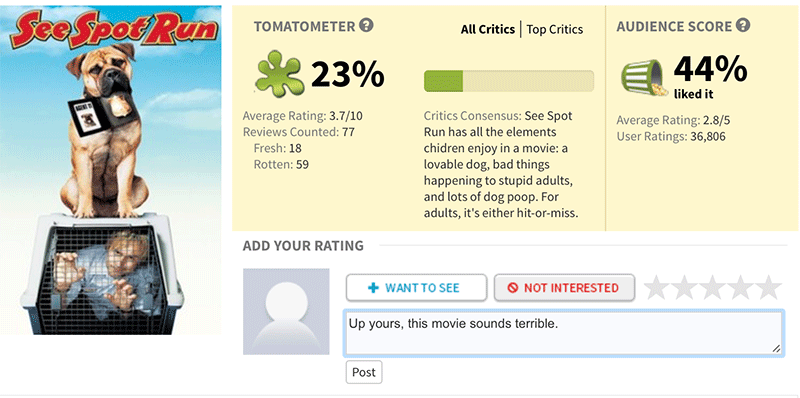Rate the movie two stars
Viewport: 800px width, 398px height.
point(685,288)
